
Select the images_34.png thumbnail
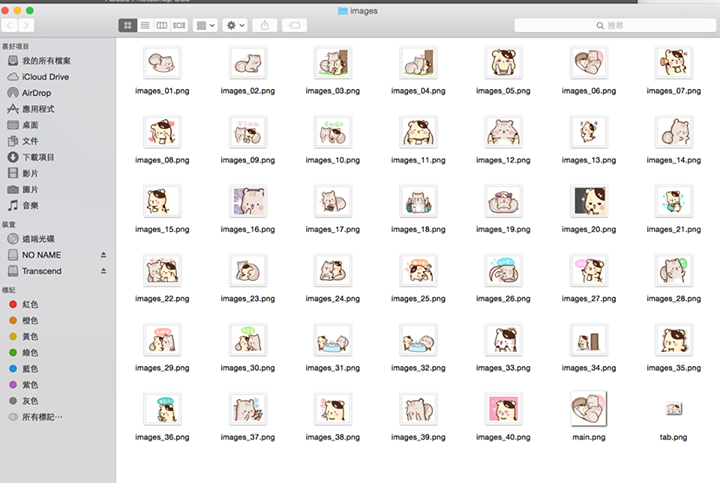pyautogui.click(x=589, y=340)
